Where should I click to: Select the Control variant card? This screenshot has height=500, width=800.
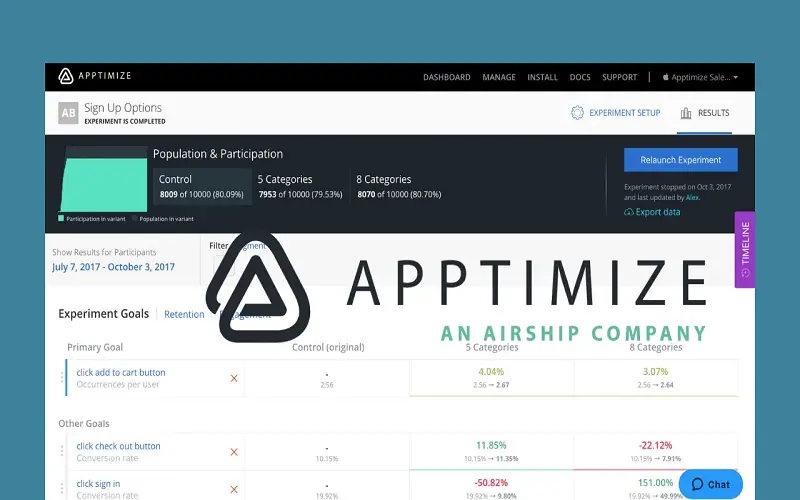[x=202, y=186]
